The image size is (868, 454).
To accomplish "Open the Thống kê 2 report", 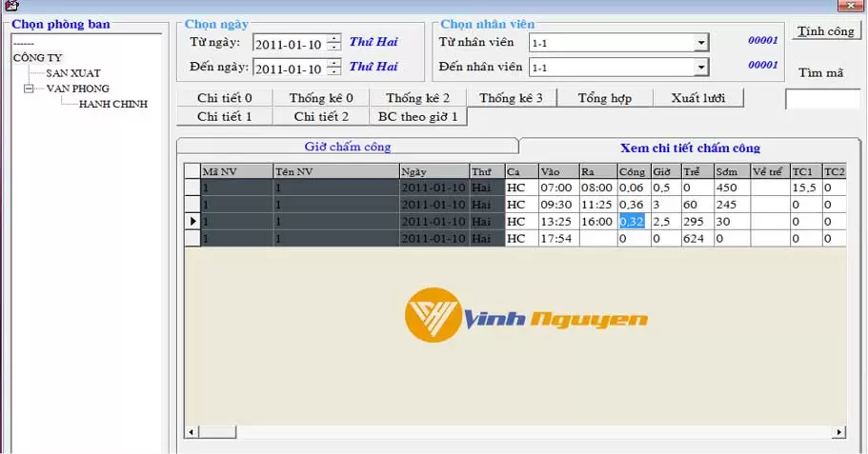I will (417, 98).
